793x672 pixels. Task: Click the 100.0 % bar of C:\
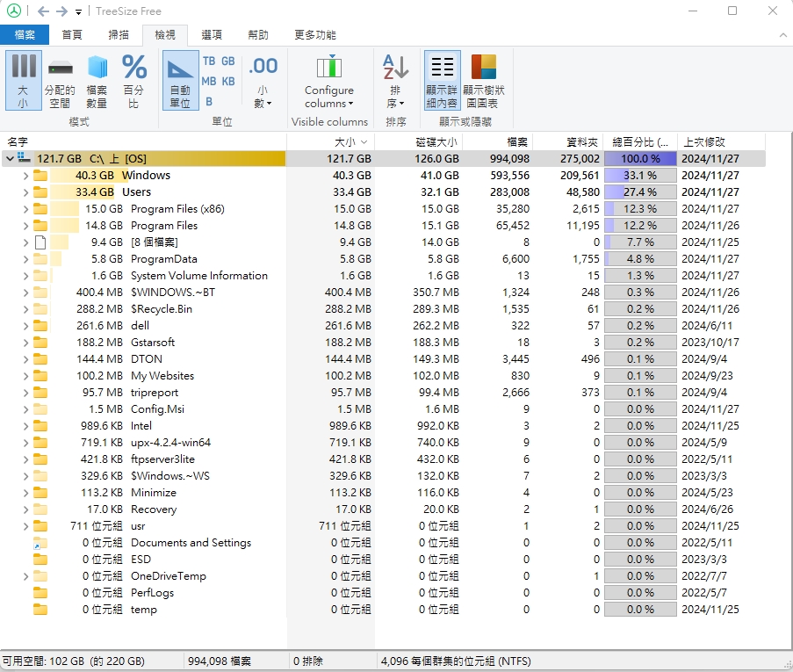coord(640,159)
